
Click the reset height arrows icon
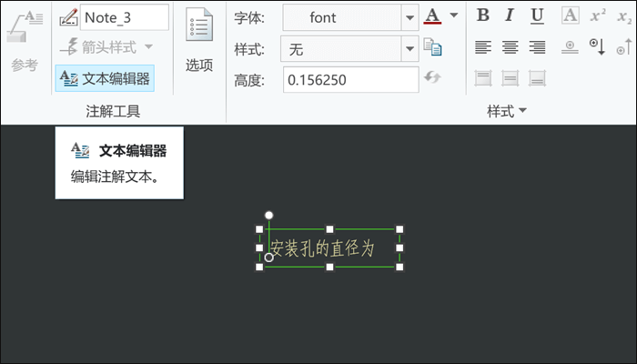coord(432,76)
